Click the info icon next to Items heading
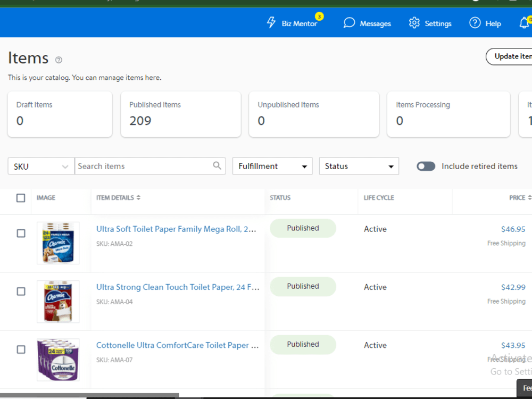This screenshot has width=532, height=399. (x=59, y=60)
